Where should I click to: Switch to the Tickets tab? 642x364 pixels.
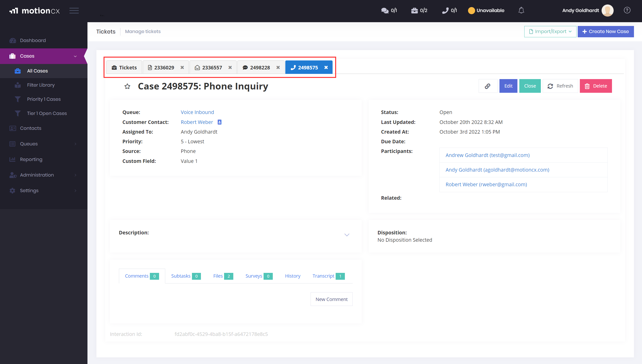pyautogui.click(x=124, y=67)
